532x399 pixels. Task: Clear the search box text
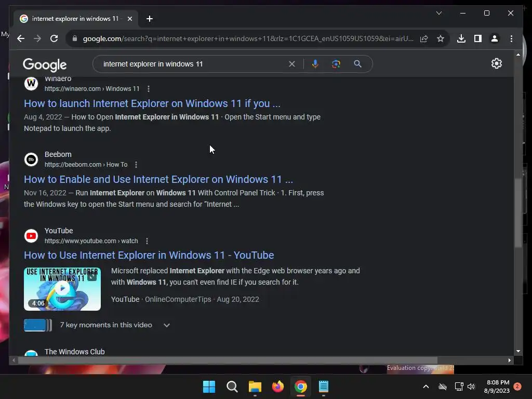292,64
